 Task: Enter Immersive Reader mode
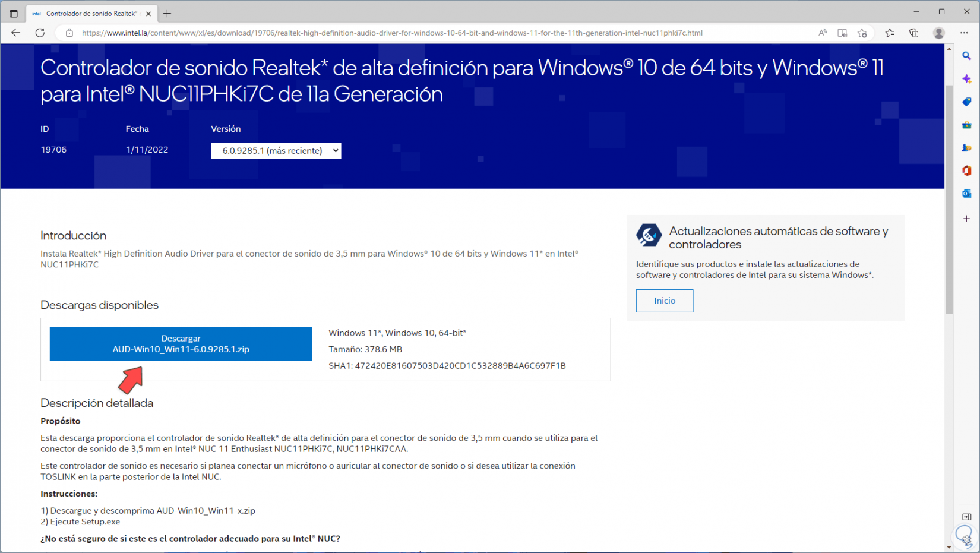click(x=842, y=33)
